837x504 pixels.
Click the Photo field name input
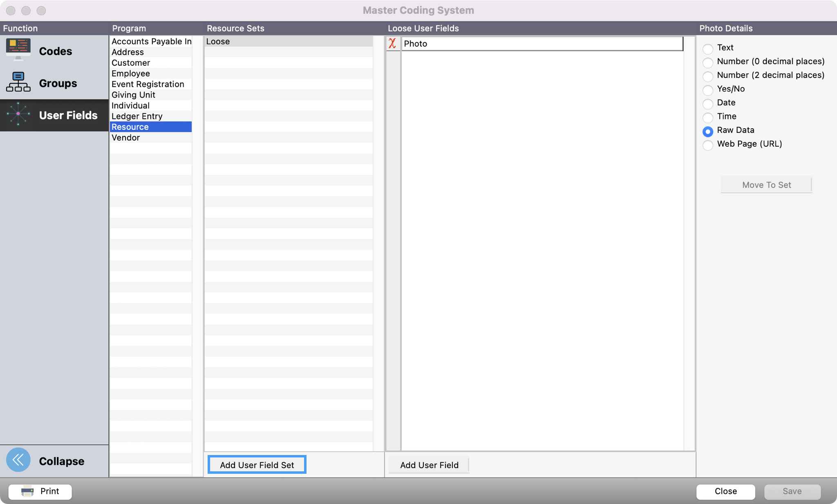(x=541, y=44)
